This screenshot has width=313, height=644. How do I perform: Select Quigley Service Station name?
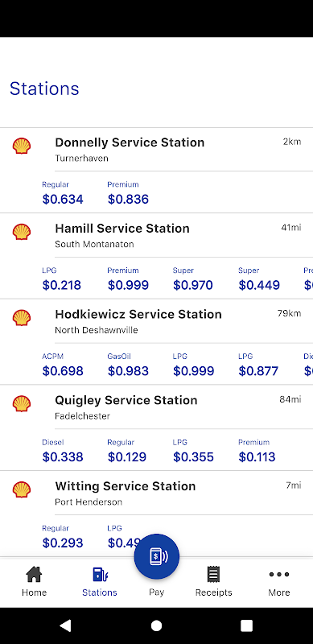[126, 400]
